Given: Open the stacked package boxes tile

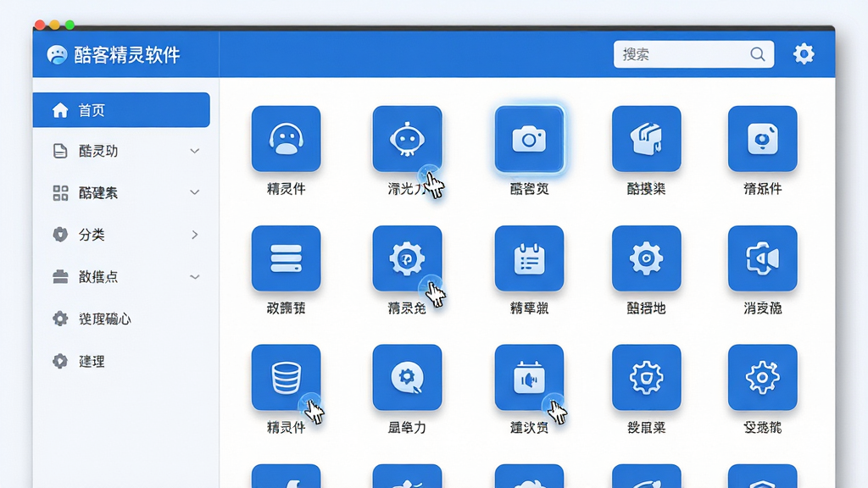Looking at the screenshot, I should pyautogui.click(x=646, y=139).
